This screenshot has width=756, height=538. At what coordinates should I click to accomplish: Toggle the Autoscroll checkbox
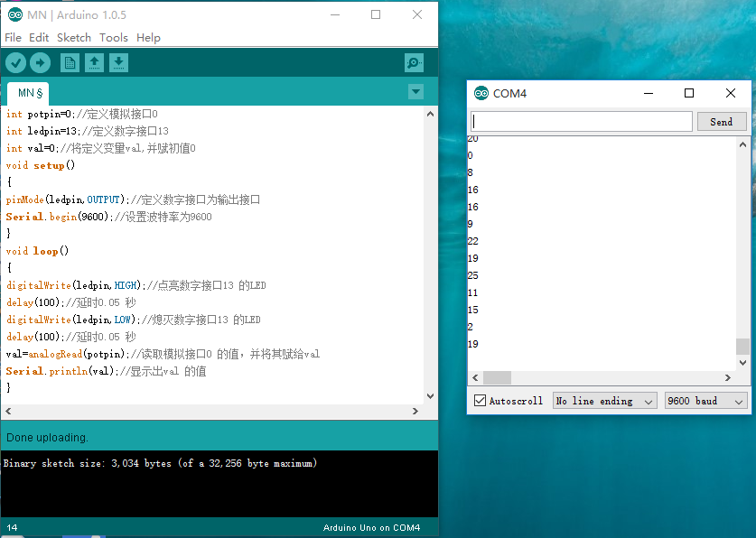(480, 400)
